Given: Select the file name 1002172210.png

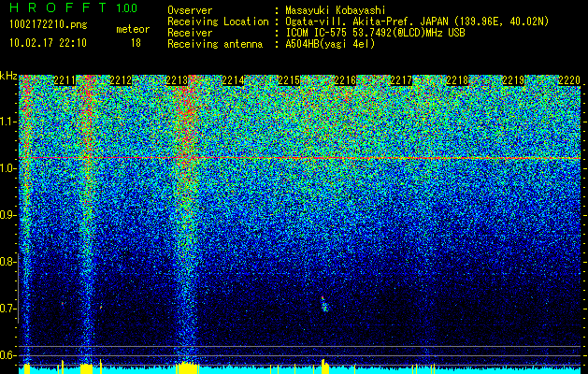Looking at the screenshot, I should [48, 24].
